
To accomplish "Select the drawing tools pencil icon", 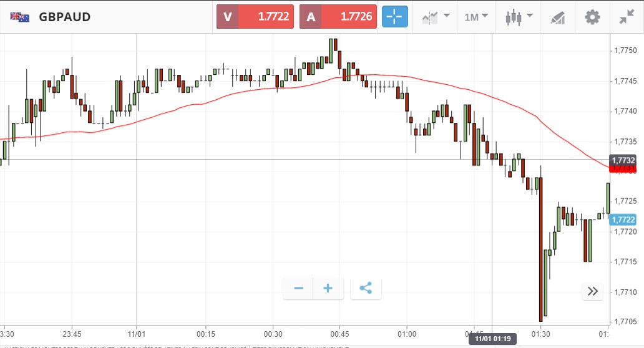I will point(557,17).
